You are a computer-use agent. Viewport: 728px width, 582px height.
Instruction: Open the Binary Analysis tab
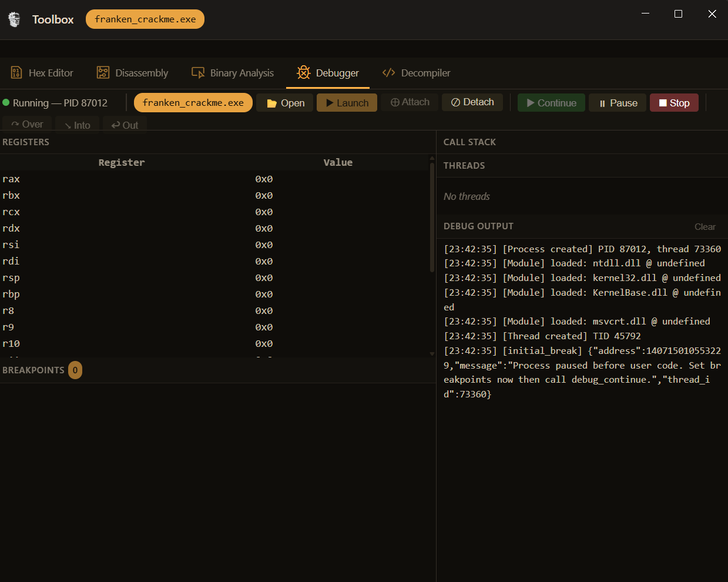pyautogui.click(x=233, y=73)
